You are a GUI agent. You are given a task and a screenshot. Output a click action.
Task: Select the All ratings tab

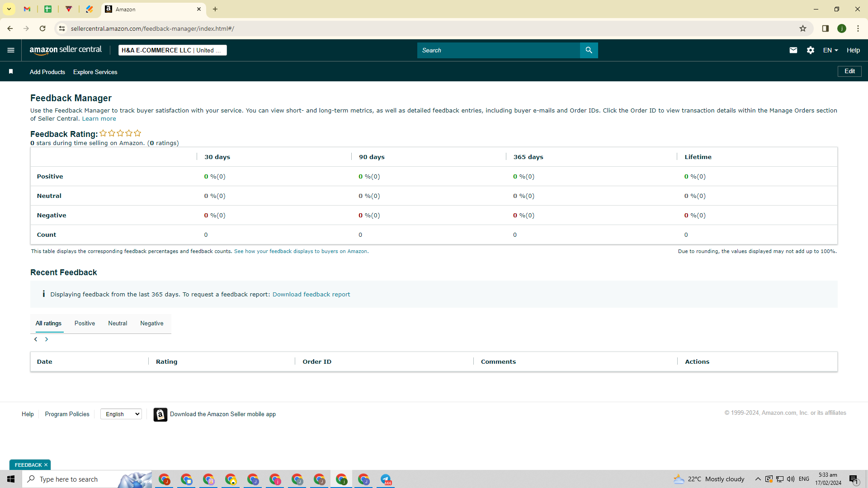click(x=48, y=324)
